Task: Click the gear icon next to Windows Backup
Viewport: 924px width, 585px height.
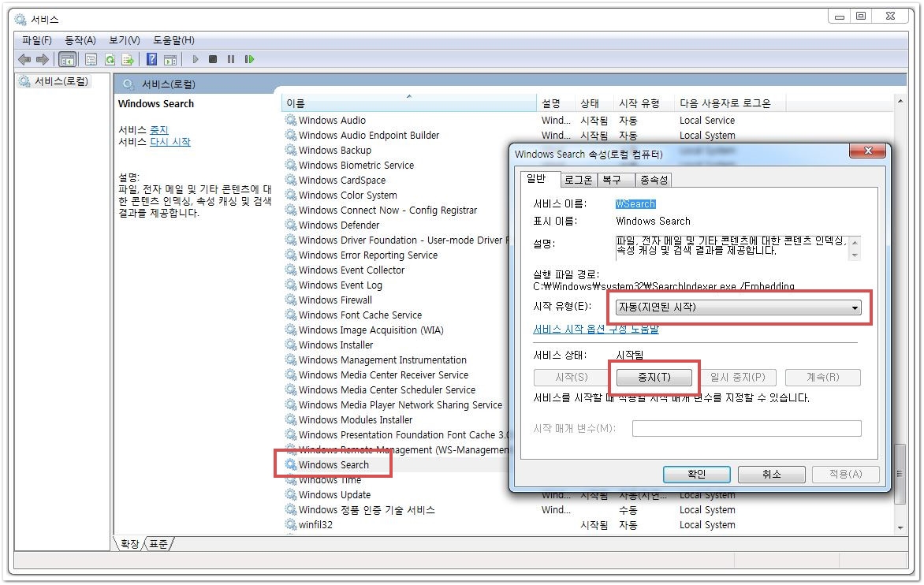Action: click(290, 151)
